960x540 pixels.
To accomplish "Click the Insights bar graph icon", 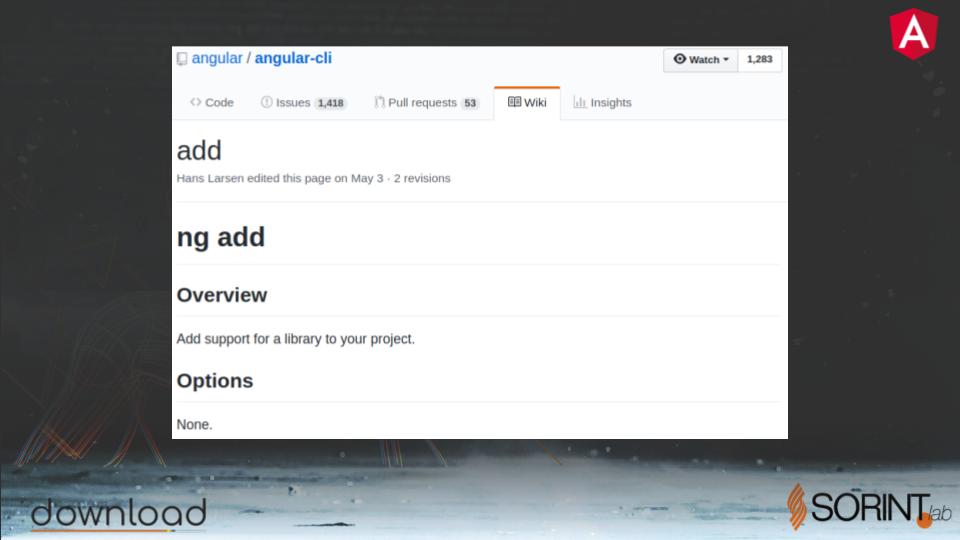I will pos(579,102).
